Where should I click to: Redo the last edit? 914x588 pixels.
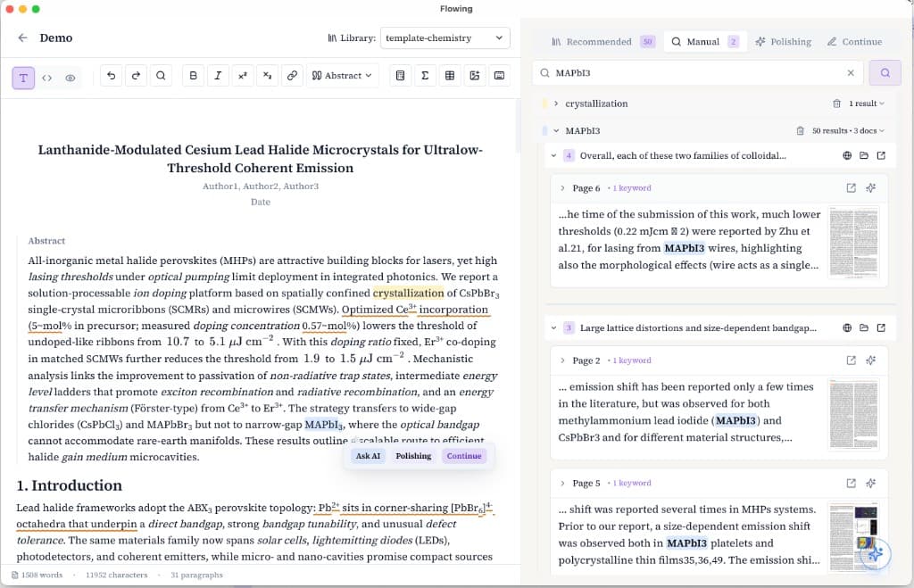[x=136, y=75]
